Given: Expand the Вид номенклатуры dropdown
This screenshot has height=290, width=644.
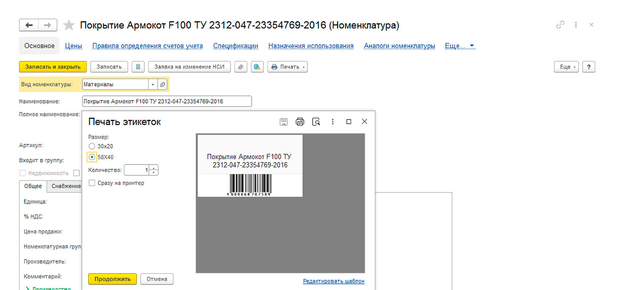Looking at the screenshot, I should pos(153,85).
